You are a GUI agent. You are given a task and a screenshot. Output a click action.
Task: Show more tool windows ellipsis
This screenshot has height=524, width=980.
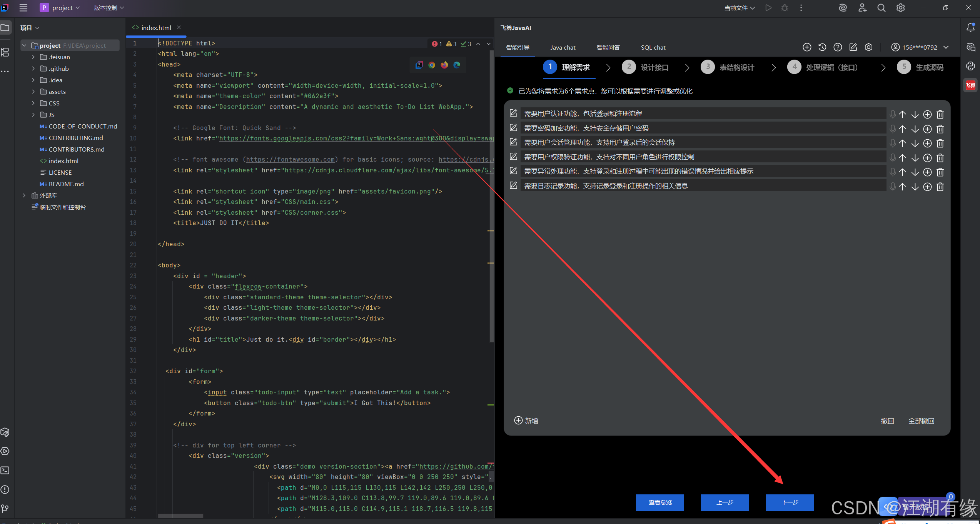click(5, 72)
